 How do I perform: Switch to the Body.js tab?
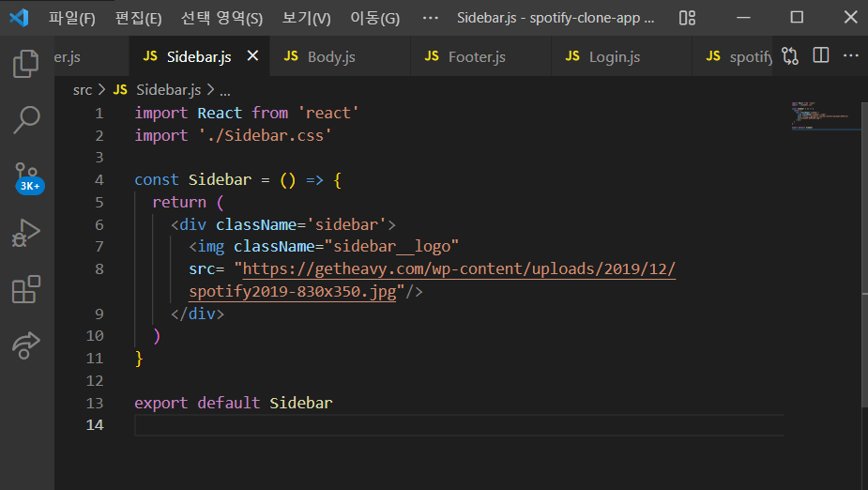click(x=340, y=56)
